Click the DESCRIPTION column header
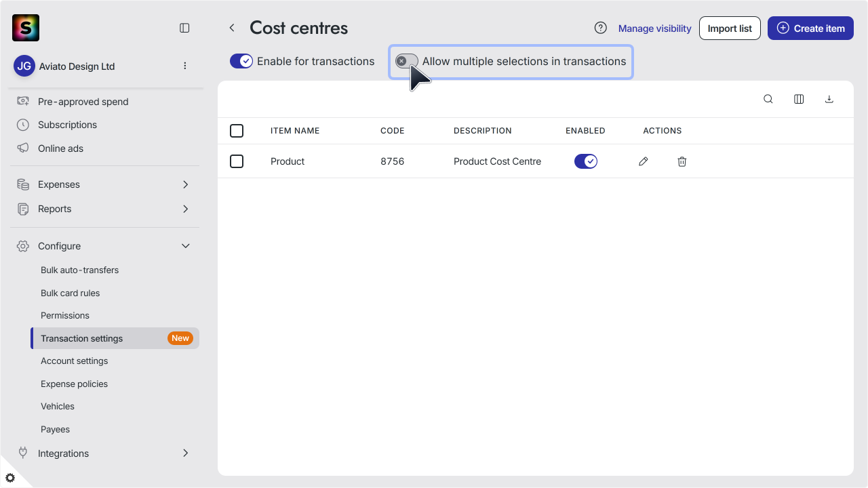Screen dimensions: 868x488 point(483,131)
